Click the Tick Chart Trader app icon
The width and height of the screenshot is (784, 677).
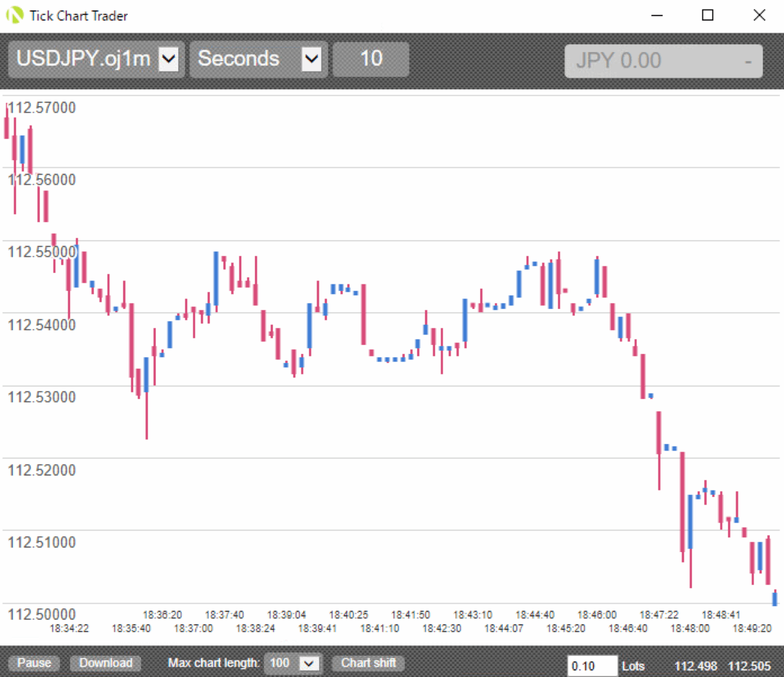coord(14,15)
